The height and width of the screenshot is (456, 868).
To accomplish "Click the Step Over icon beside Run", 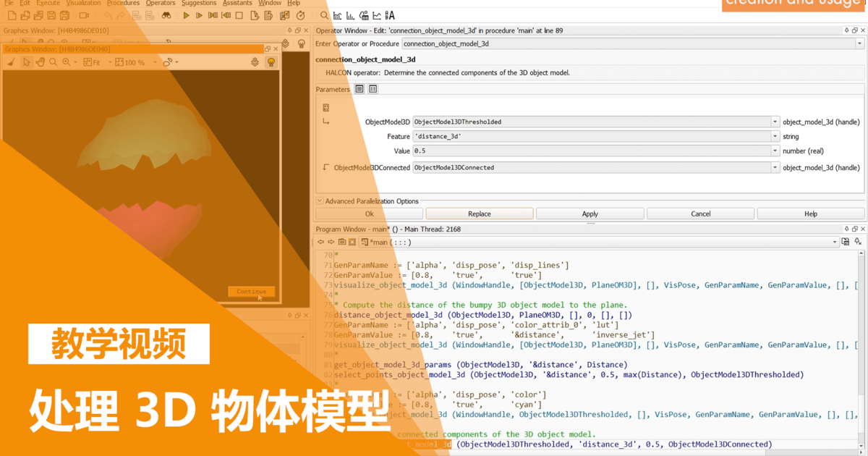I will (x=199, y=15).
